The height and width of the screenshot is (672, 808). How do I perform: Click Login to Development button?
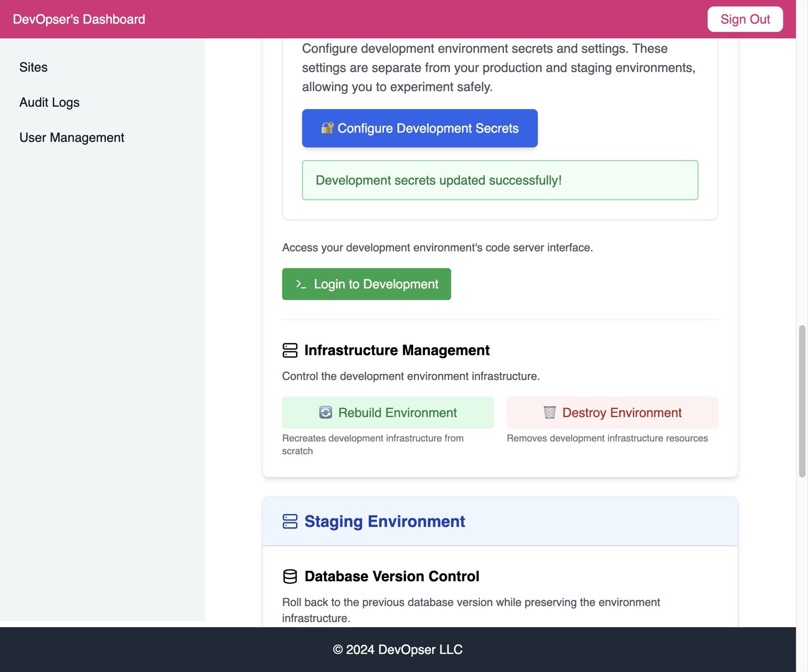tap(366, 284)
